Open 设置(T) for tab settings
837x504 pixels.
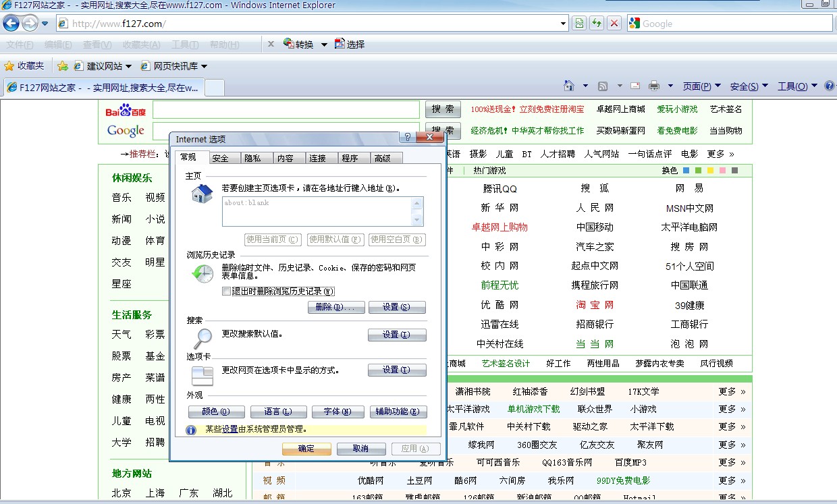tap(397, 370)
